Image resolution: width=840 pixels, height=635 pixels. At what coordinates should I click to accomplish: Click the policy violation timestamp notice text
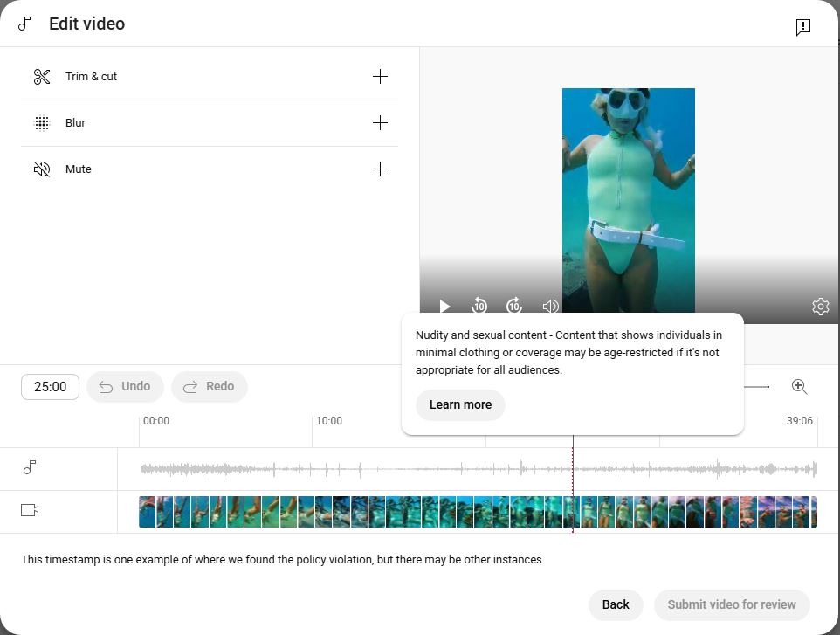[x=281, y=559]
